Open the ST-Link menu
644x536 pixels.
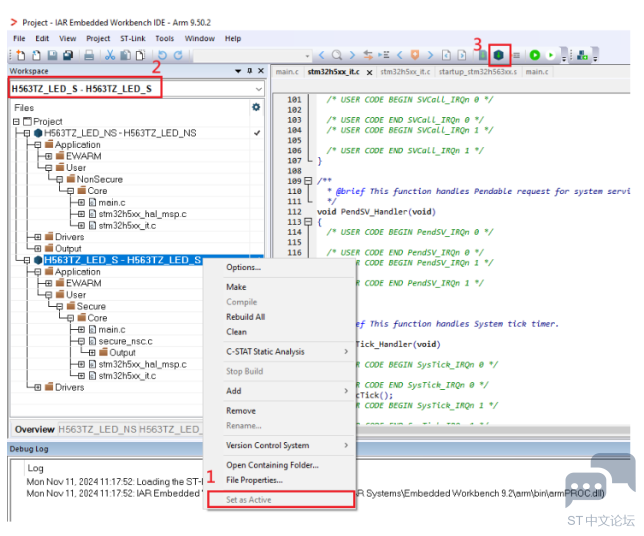[x=133, y=39]
